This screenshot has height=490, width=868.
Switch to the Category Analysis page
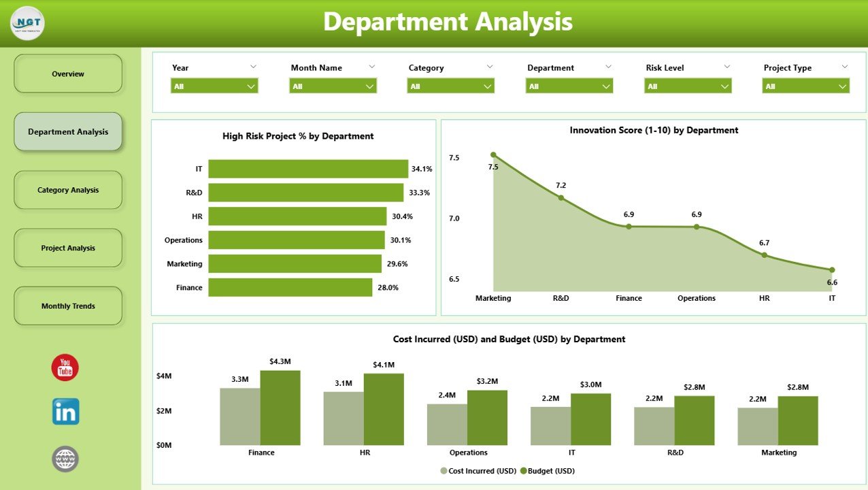pyautogui.click(x=67, y=189)
